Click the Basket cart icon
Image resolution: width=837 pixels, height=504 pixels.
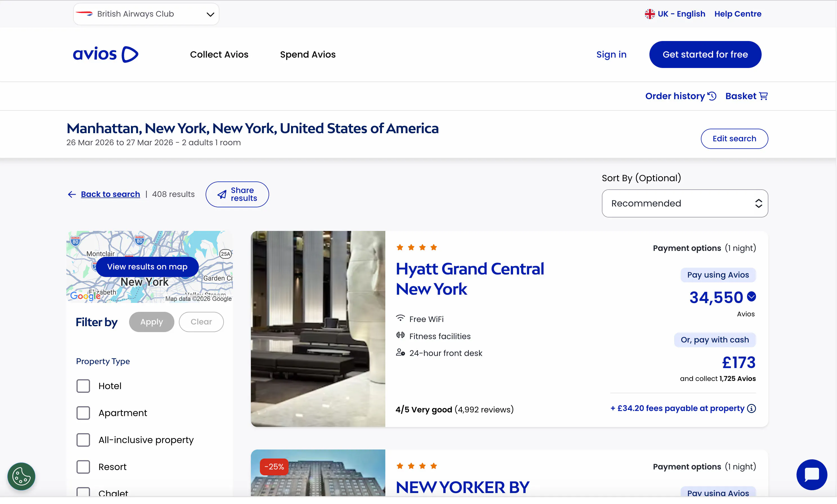pyautogui.click(x=763, y=96)
